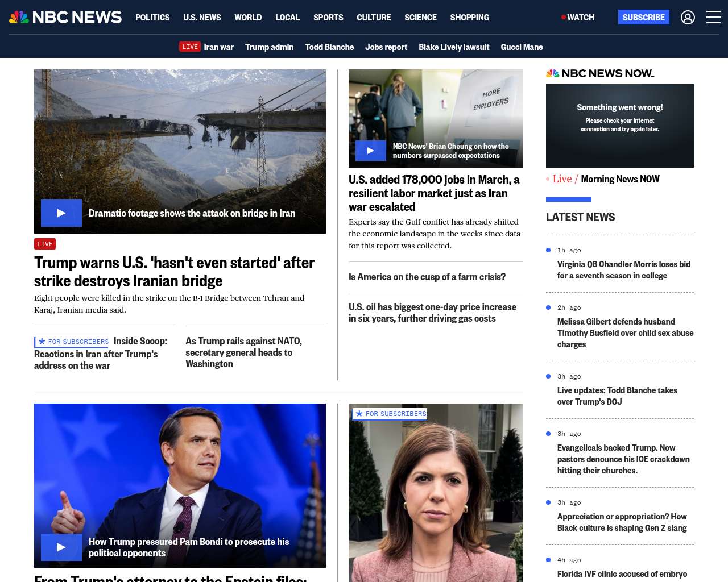Play the Iranian bridge attack video
This screenshot has width=728, height=582.
click(x=61, y=213)
